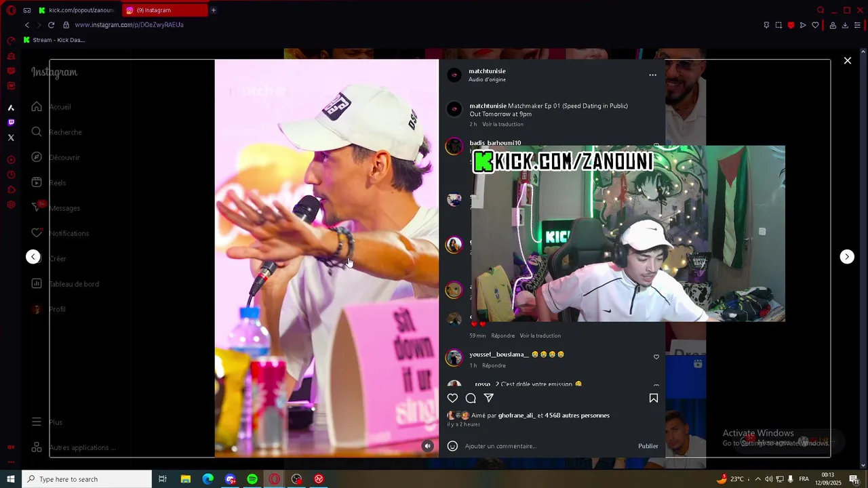Like youssef__bouslama__'s comment
The width and height of the screenshot is (868, 488).
656,357
